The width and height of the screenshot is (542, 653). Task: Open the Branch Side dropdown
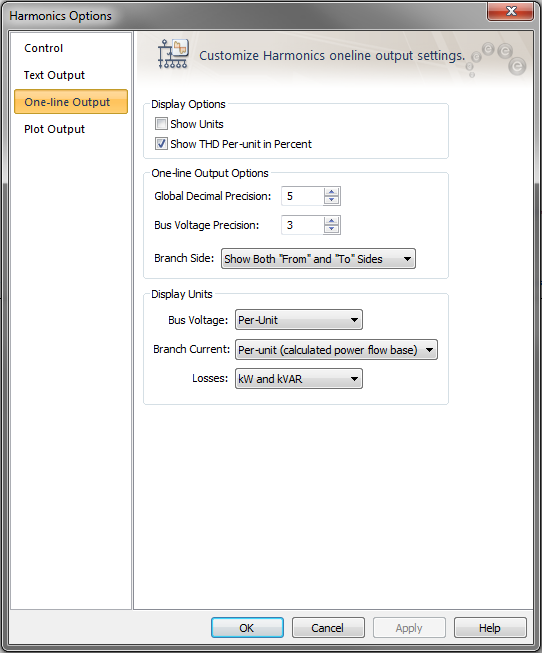click(318, 259)
